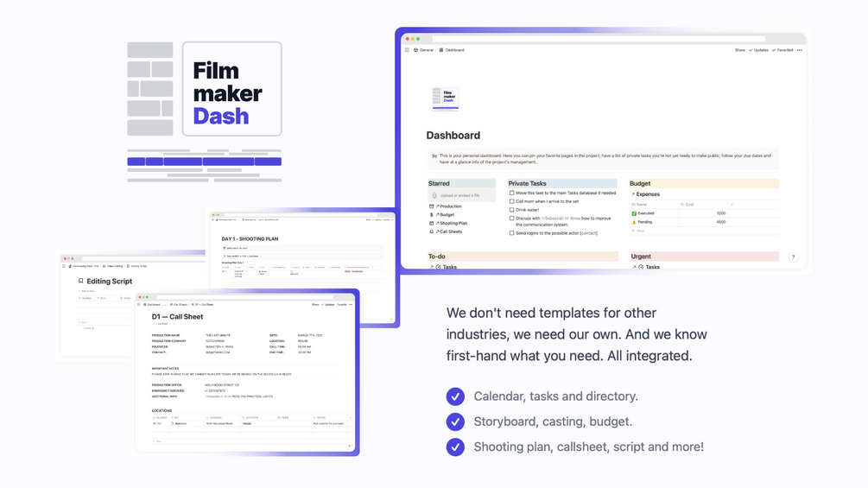Image resolution: width=868 pixels, height=488 pixels.
Task: Open sidebar menu icon in Call Sheet window
Action: [x=139, y=304]
